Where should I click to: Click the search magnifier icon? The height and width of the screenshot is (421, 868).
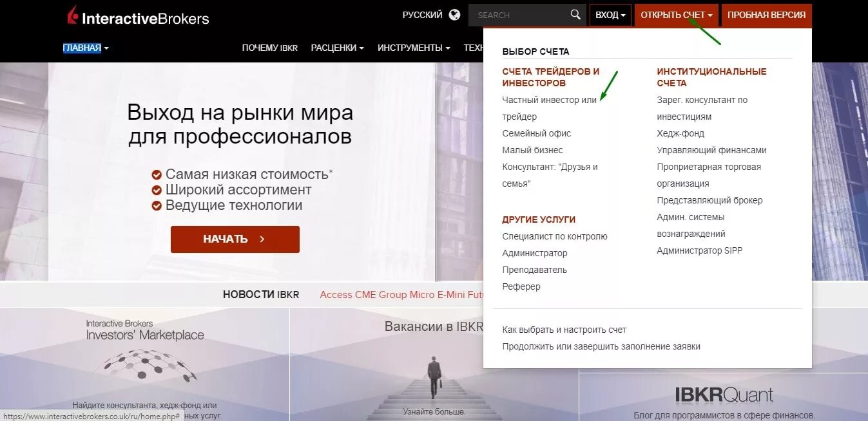tap(575, 15)
